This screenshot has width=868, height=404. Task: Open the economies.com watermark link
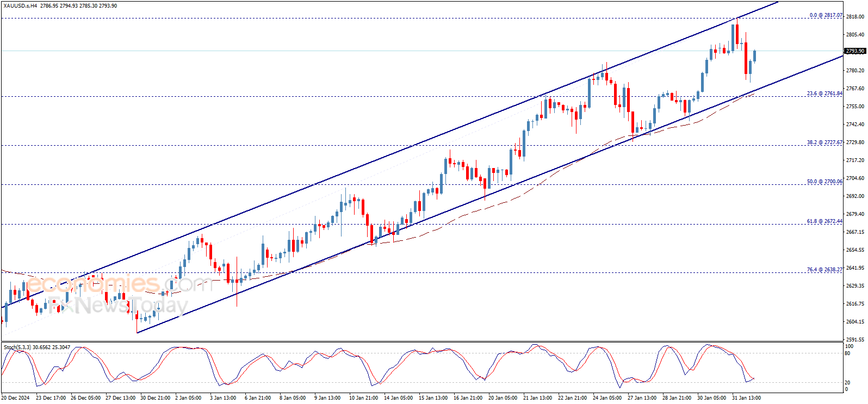[x=117, y=284]
